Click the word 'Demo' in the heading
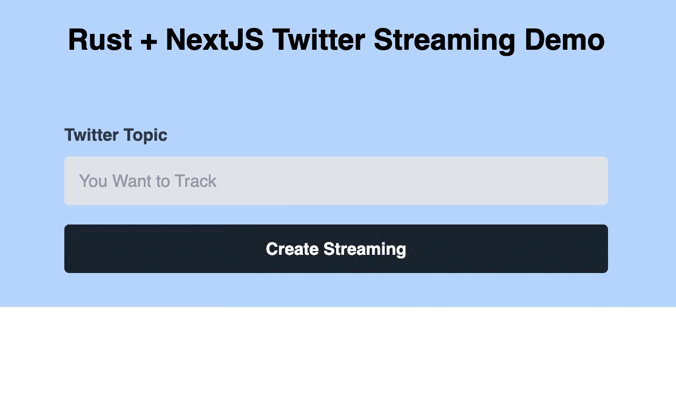Screen dimensions: 676x398 click(564, 40)
